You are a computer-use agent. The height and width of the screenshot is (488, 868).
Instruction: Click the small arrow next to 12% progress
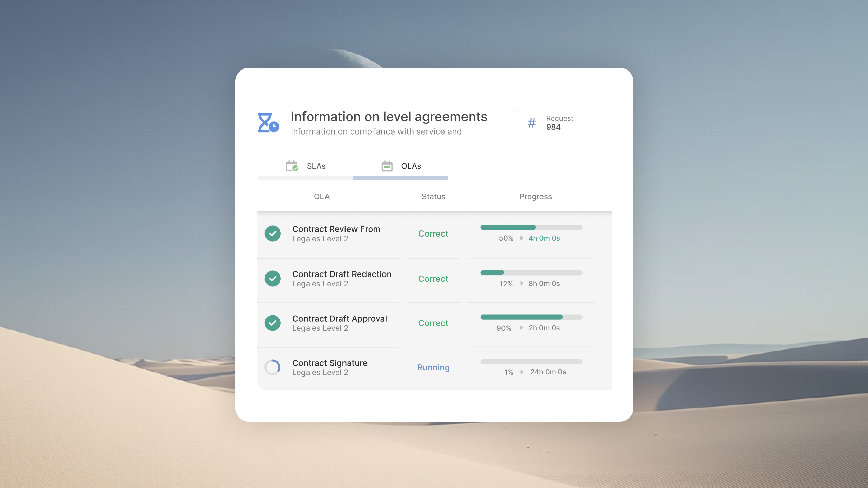tap(522, 283)
